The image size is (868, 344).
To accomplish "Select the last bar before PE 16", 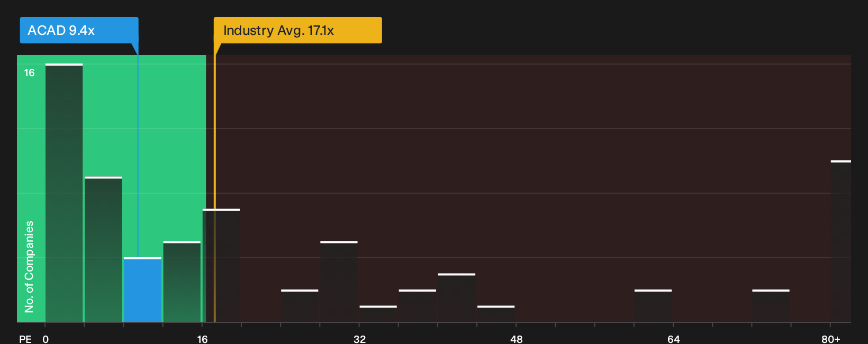I will (x=182, y=282).
